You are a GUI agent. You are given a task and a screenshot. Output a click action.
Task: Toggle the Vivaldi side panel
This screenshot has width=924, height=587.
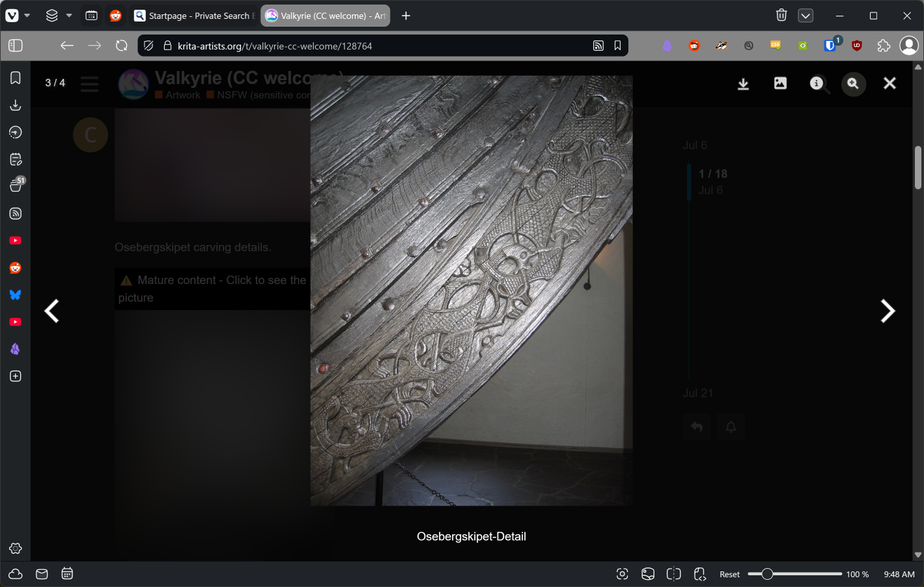(x=16, y=46)
